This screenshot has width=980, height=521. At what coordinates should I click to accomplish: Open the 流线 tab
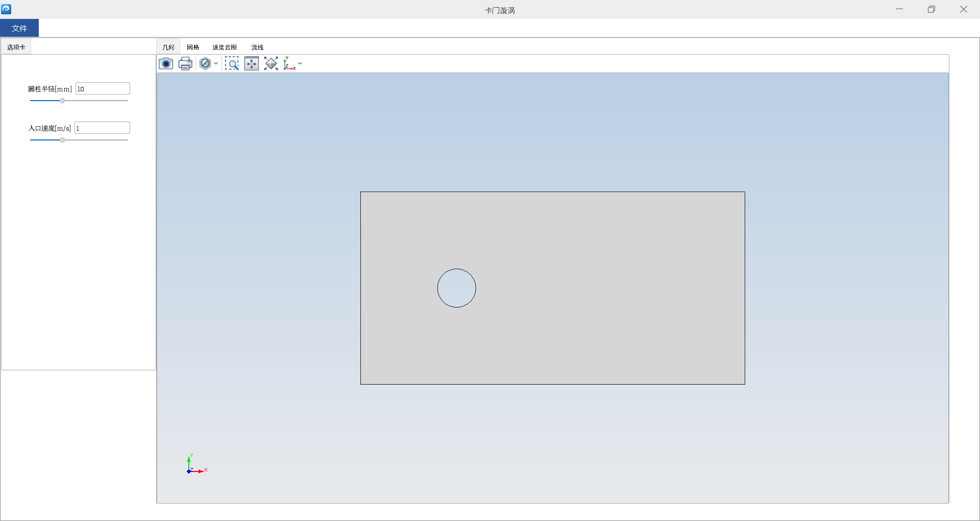[257, 48]
